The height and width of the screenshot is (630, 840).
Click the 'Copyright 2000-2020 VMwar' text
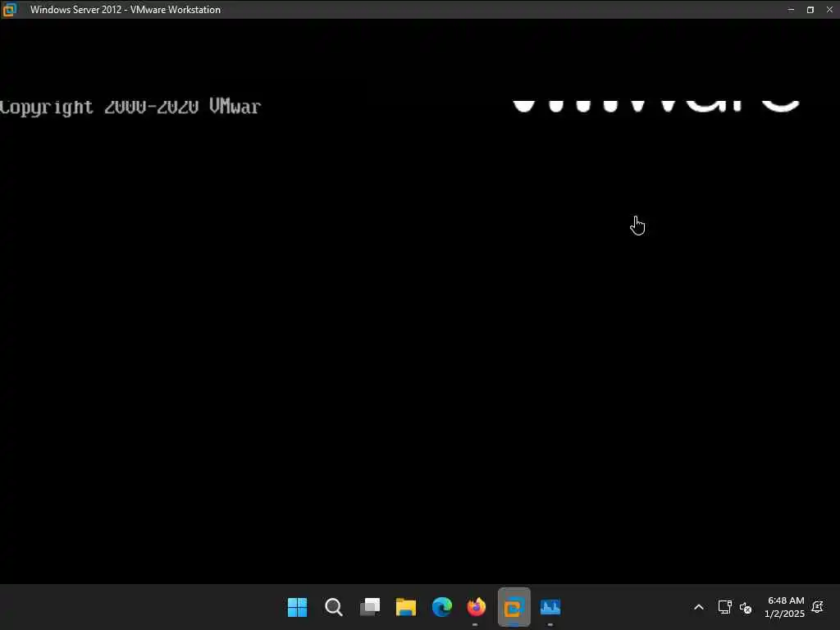coord(130,107)
